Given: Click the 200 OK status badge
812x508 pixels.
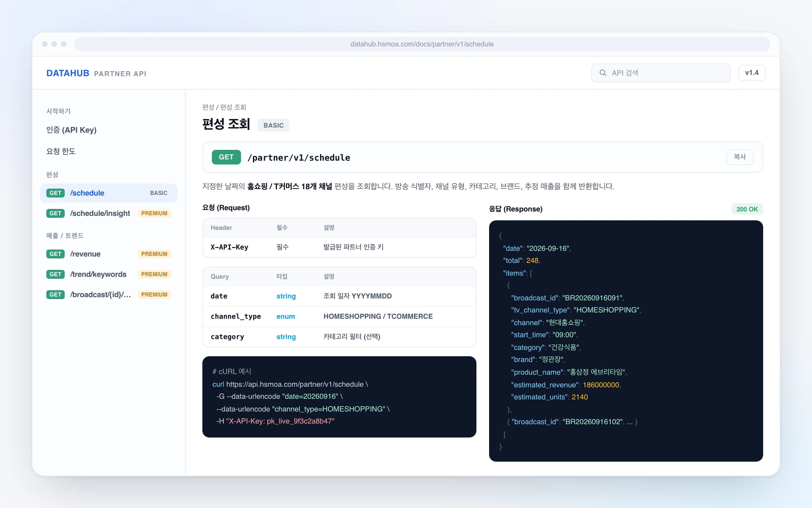Looking at the screenshot, I should tap(747, 209).
